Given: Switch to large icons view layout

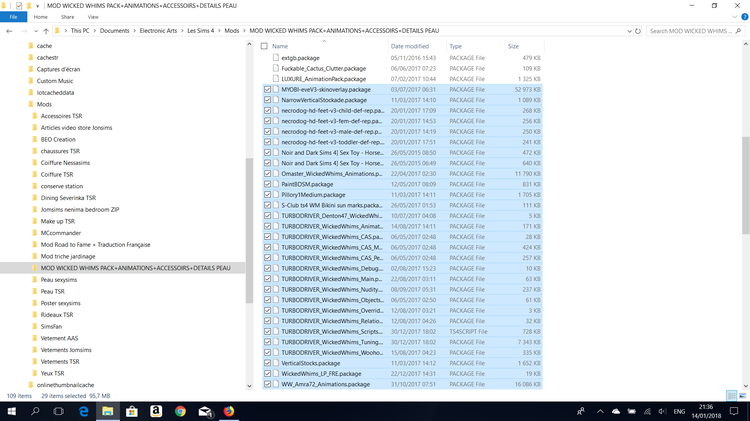Looking at the screenshot, I should pyautogui.click(x=742, y=396).
